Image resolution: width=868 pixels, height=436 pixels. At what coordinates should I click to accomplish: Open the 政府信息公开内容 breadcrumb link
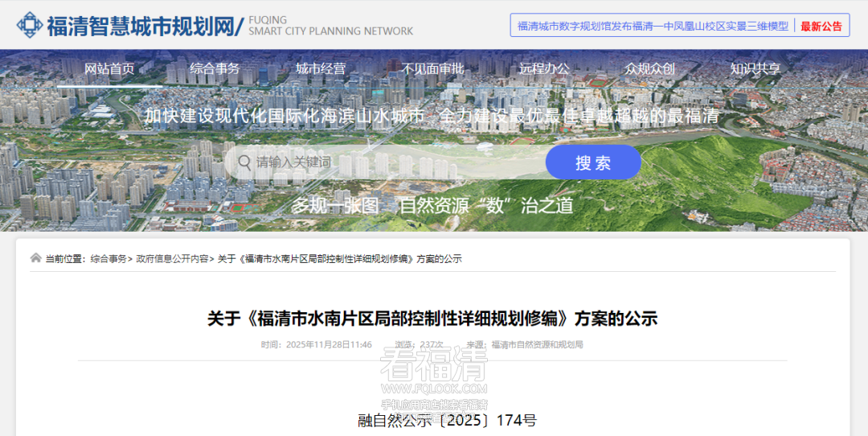[172, 259]
